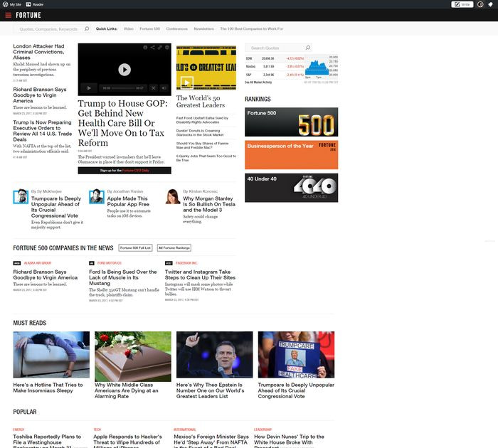
Task: Open the WordPress Reader
Action: click(x=35, y=4)
